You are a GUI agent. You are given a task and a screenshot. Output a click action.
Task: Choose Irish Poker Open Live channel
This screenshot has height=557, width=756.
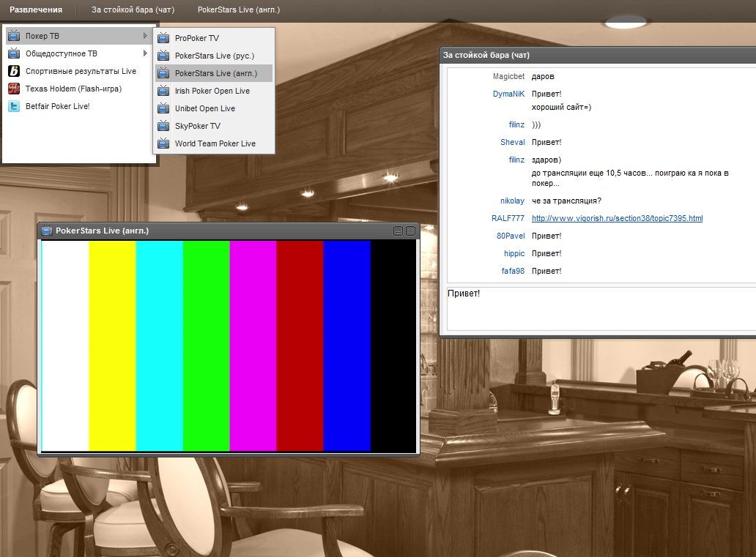[212, 91]
